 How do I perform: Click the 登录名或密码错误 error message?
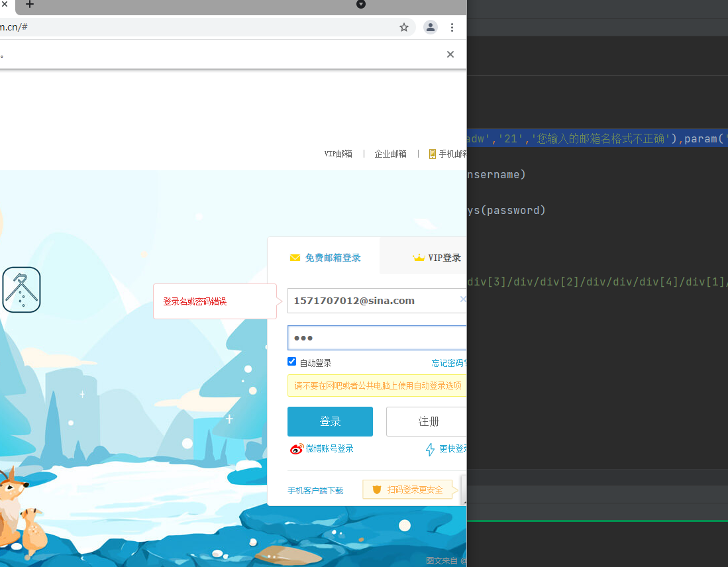pos(195,301)
